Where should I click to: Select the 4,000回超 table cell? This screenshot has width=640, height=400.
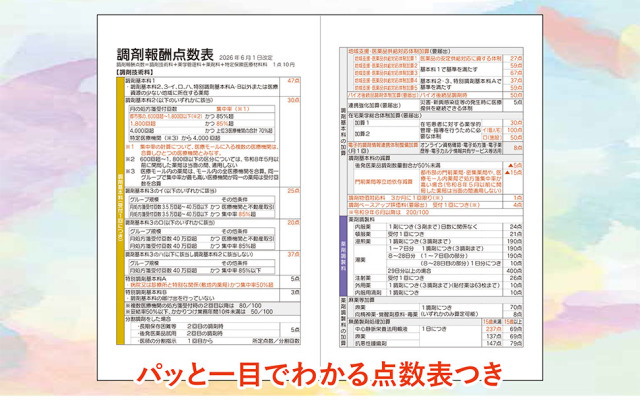[x=142, y=131]
